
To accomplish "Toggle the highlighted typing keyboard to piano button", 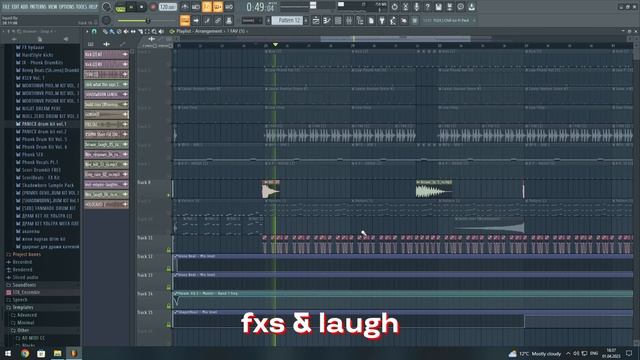I will coord(185,20).
